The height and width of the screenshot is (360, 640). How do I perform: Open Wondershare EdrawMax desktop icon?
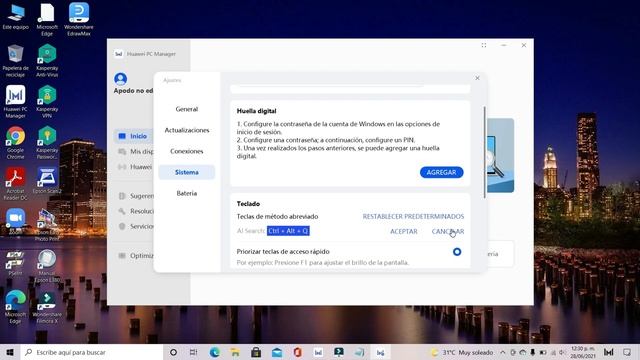(79, 19)
